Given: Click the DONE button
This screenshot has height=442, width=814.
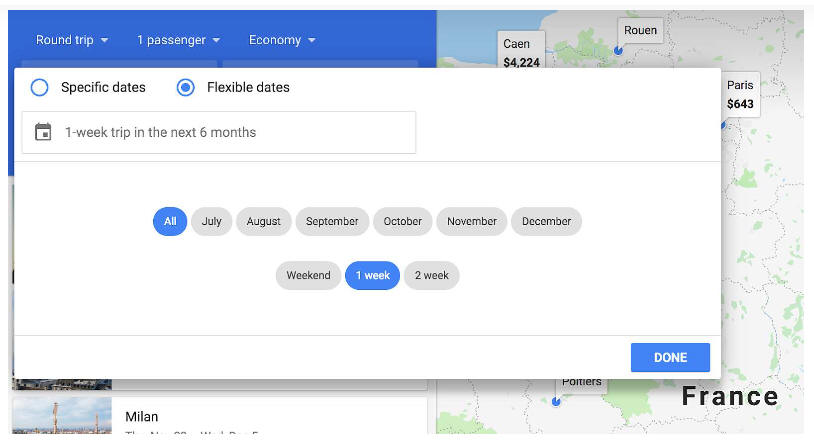Looking at the screenshot, I should tap(670, 357).
